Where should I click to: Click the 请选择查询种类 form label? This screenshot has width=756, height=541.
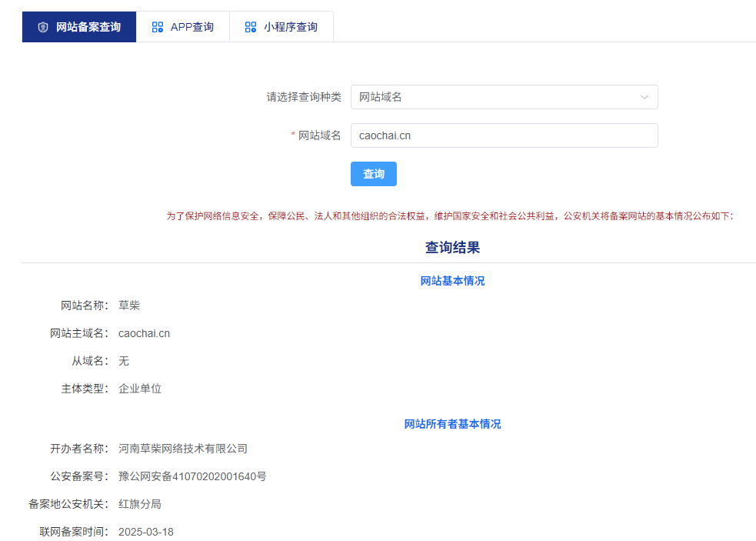[x=304, y=97]
